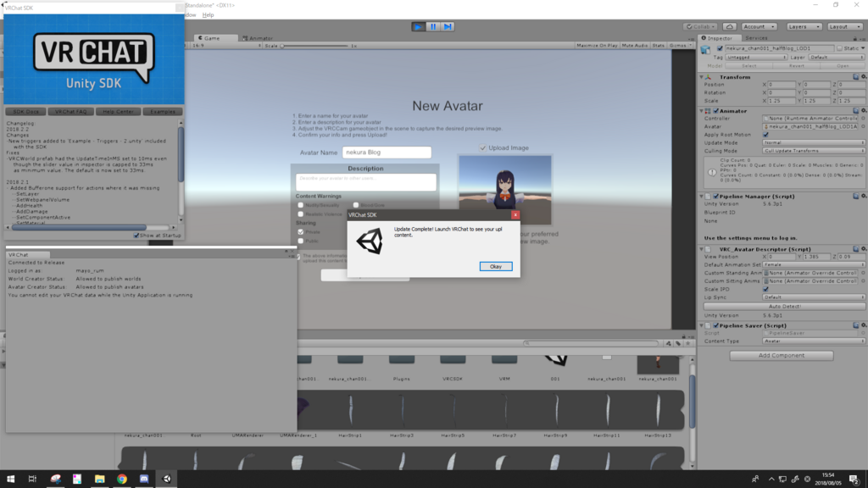The width and height of the screenshot is (868, 488).
Task: Open VRC_Avatar Descriptor gear settings icon
Action: coord(864,249)
